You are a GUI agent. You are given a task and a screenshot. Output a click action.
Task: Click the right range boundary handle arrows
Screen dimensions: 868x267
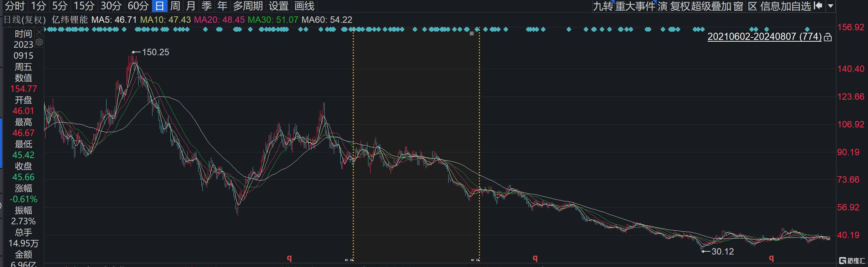(475, 260)
